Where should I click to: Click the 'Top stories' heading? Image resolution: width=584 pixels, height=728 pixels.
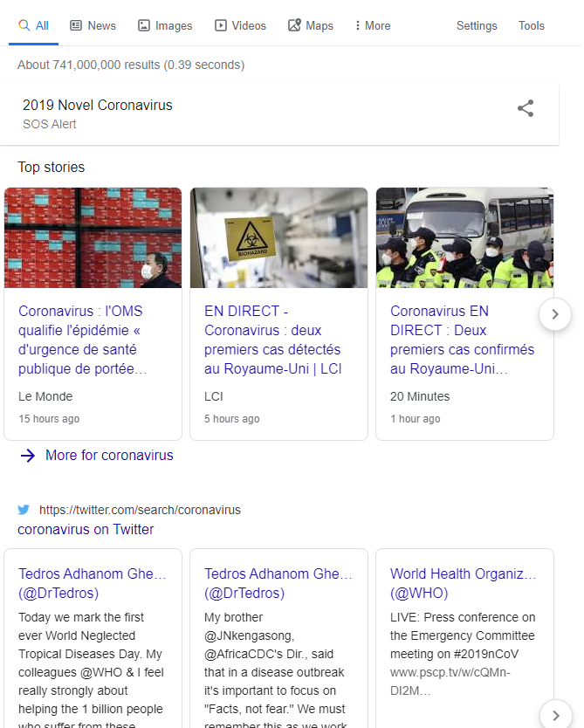51,167
